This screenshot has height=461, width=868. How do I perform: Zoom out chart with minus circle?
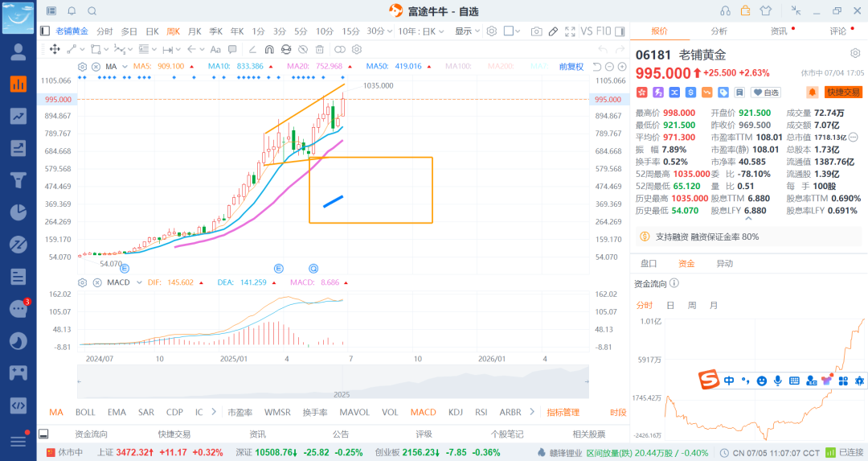[609, 67]
